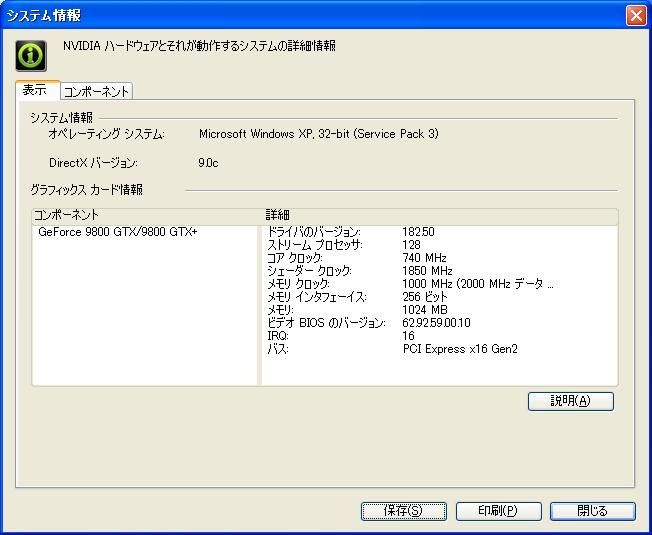The image size is (652, 535).
Task: Click driver version value 182.50
Action: pyautogui.click(x=418, y=232)
